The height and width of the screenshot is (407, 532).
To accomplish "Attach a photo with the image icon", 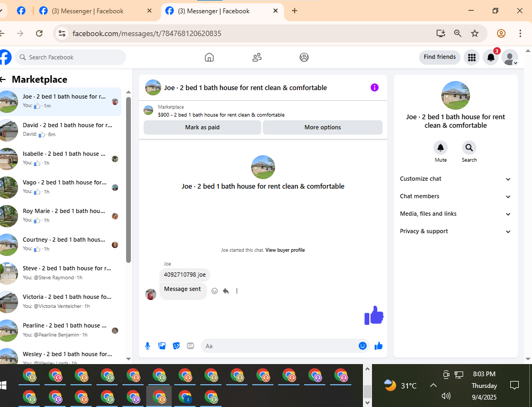I will pos(162,346).
